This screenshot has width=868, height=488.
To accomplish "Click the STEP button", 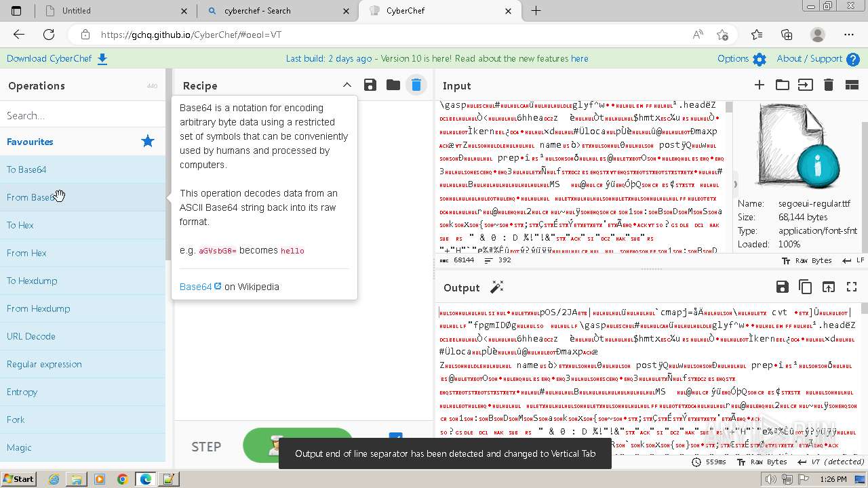I will click(x=206, y=447).
